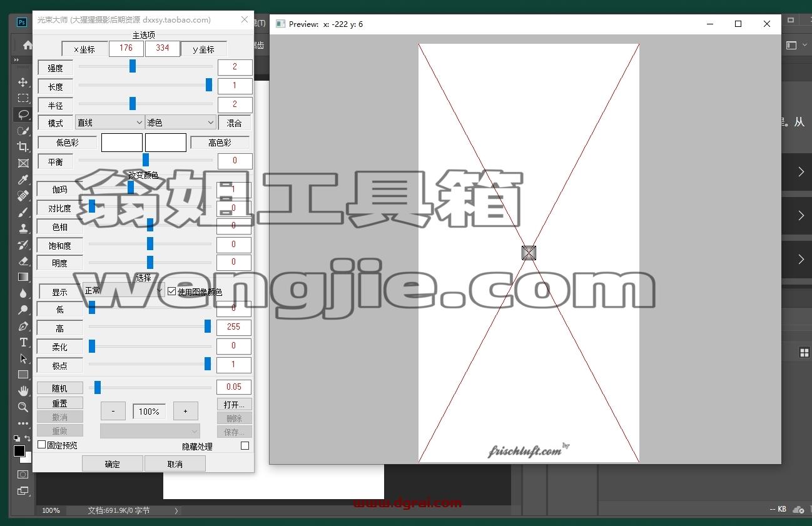Select the Frame tool

(x=23, y=163)
